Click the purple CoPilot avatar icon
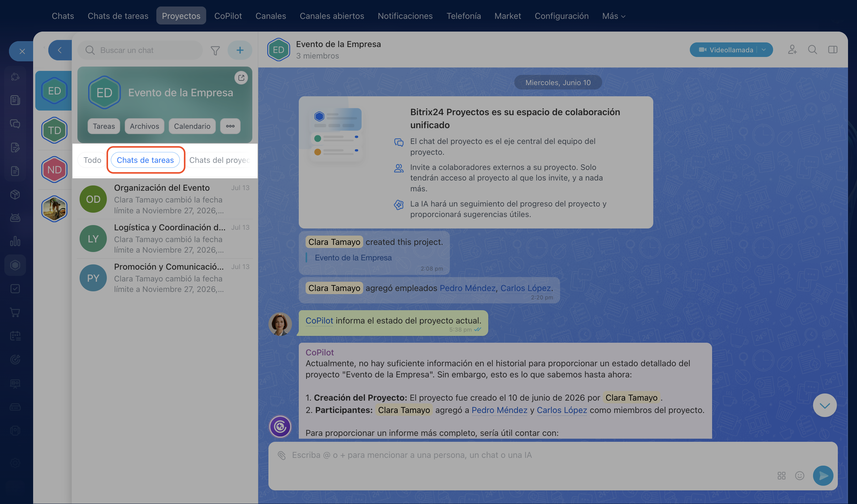Image resolution: width=857 pixels, height=504 pixels. pos(280,427)
